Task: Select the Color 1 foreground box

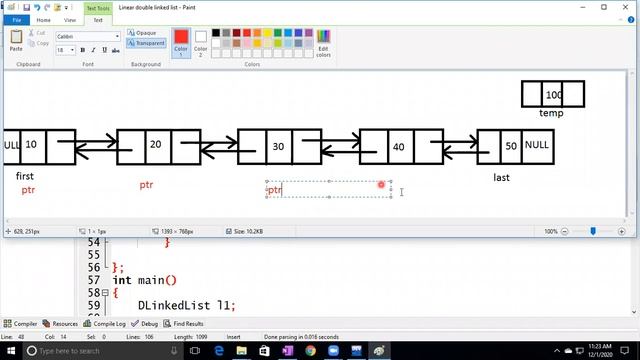Action: 181,42
